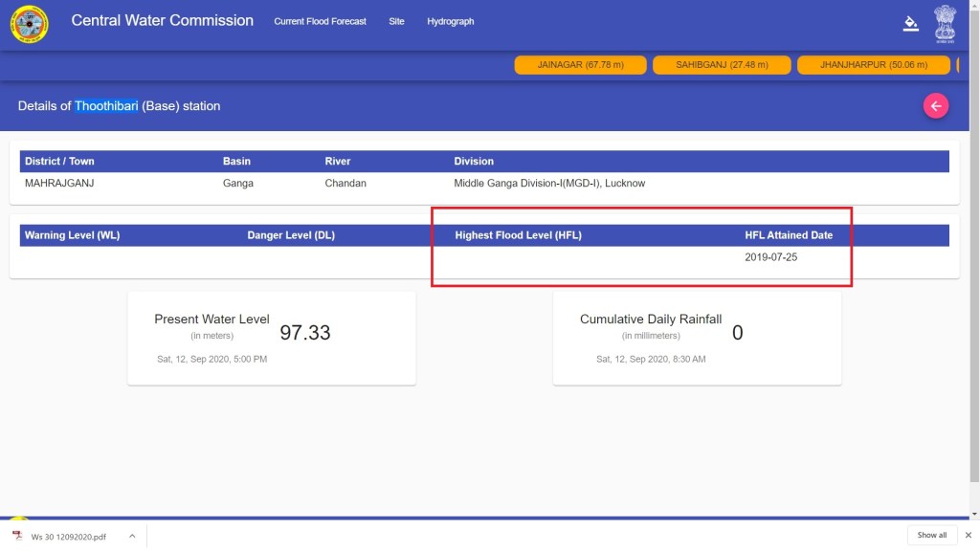Select the SAHIBGANJ (27.48 m) station chip
Viewport: 980px width, 551px height.
721,65
